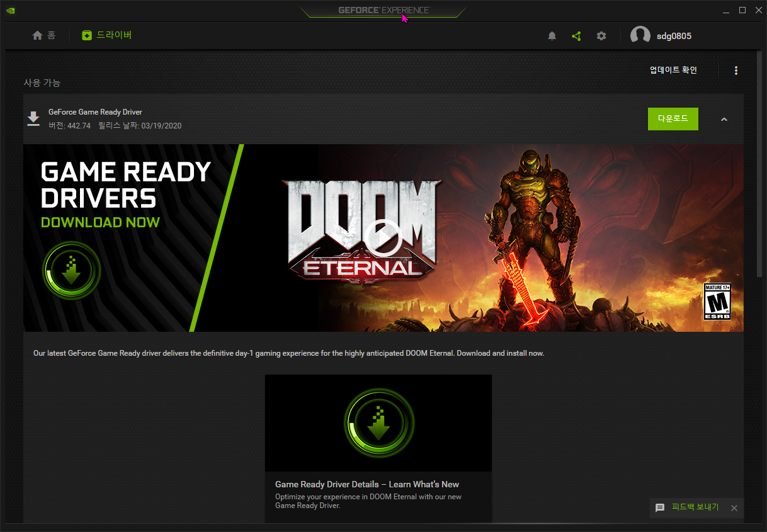Open settings gear icon
This screenshot has height=532, width=767.
(x=601, y=36)
